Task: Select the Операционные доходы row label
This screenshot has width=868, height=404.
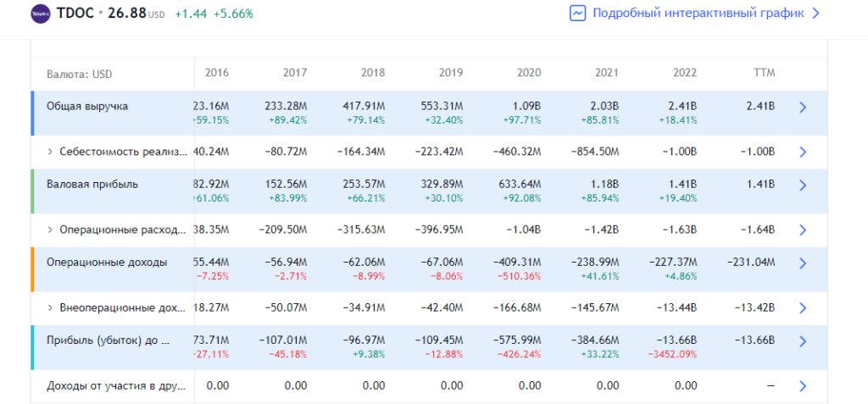Action: coord(107,263)
